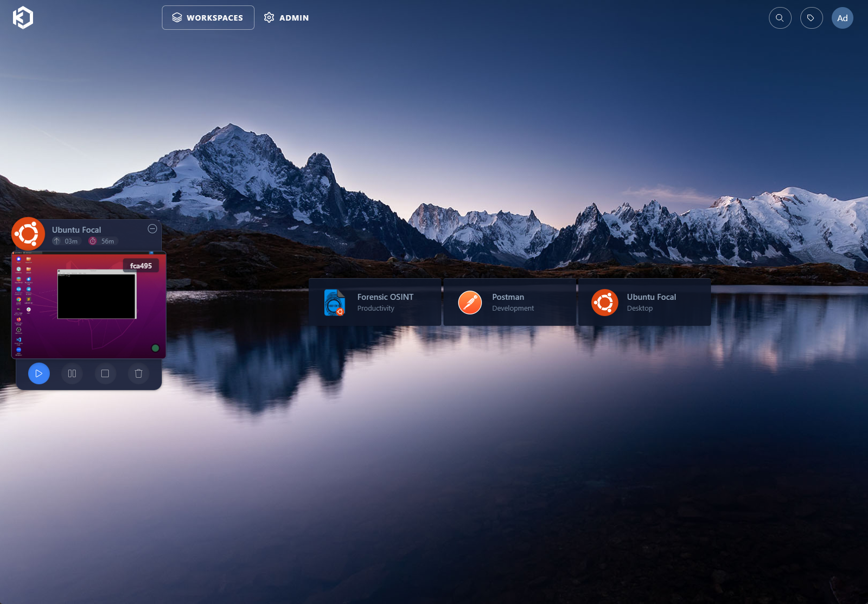This screenshot has width=868, height=604.
Task: Launch the Ubuntu Focal Desktop workspace
Action: (644, 303)
